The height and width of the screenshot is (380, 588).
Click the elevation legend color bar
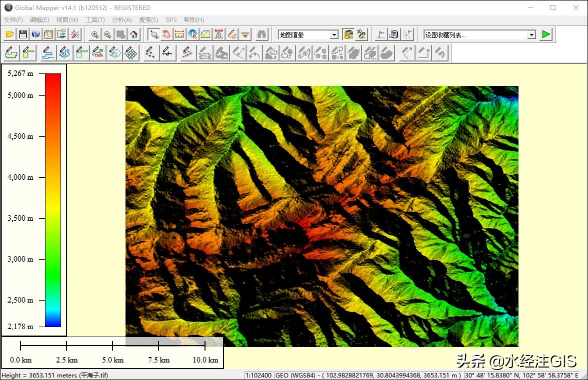point(52,200)
